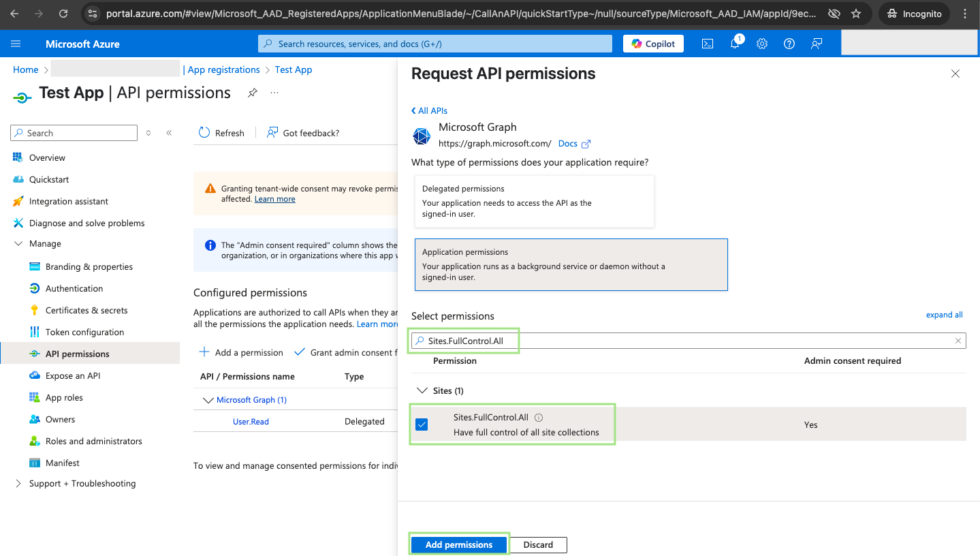
Task: Open Branding & properties
Action: [90, 266]
